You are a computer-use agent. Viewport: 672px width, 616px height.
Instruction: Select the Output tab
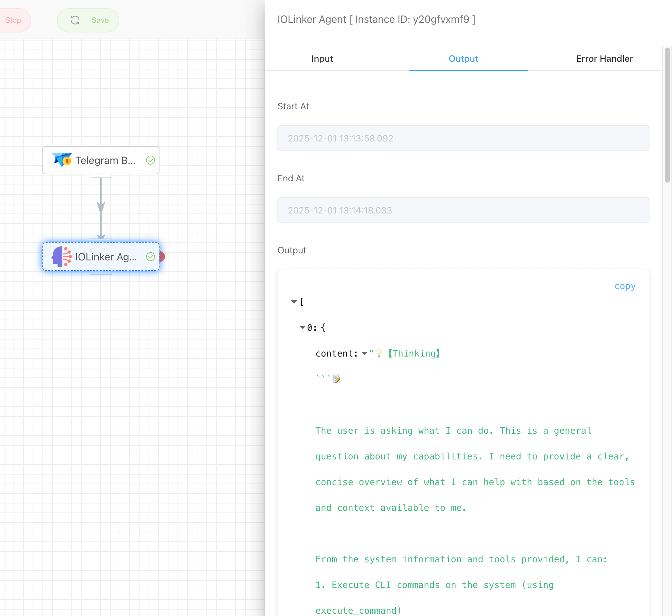[x=463, y=59]
